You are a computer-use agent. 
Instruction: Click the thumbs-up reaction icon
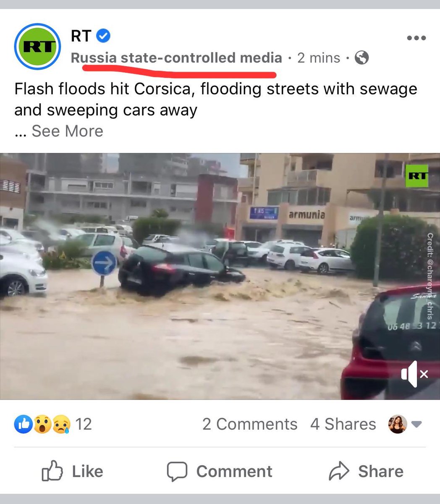pos(24,424)
